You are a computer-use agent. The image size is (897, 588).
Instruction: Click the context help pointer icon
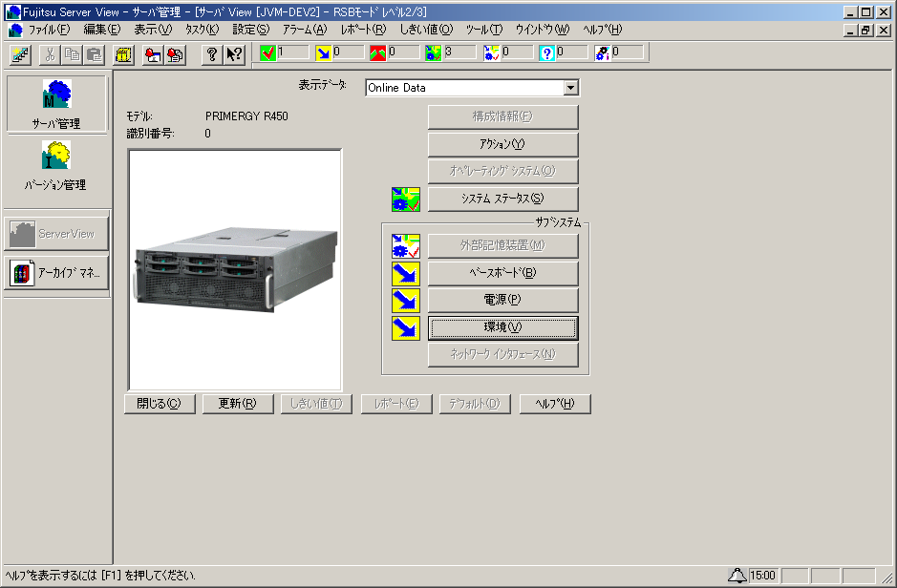click(x=235, y=54)
